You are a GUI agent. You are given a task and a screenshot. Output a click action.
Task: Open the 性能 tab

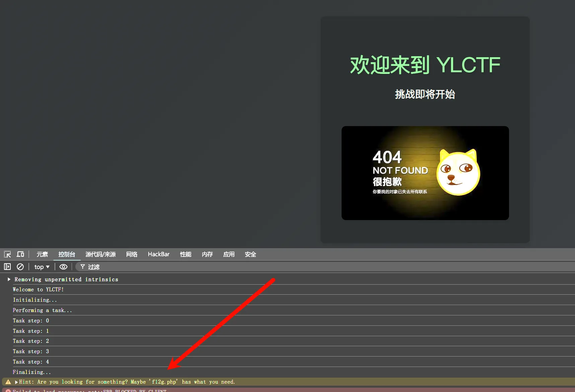186,254
